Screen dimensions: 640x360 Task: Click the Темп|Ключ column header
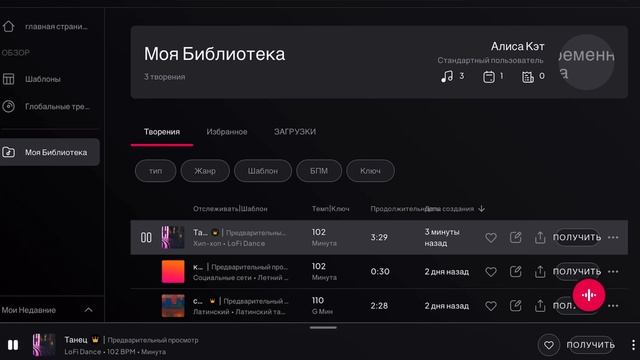tap(331, 209)
